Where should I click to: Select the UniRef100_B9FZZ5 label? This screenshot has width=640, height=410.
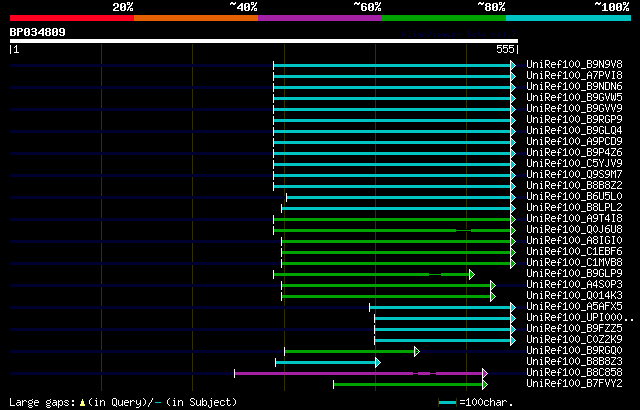pos(574,329)
